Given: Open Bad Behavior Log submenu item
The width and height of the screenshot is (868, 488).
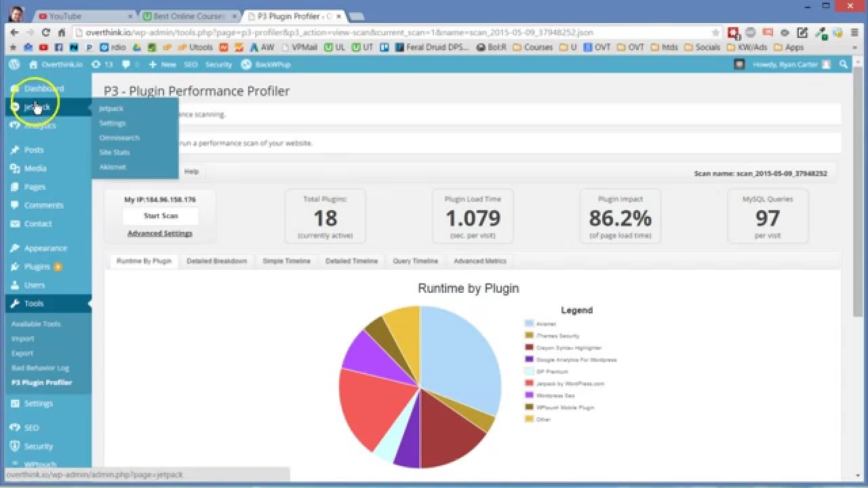Looking at the screenshot, I should (x=40, y=368).
